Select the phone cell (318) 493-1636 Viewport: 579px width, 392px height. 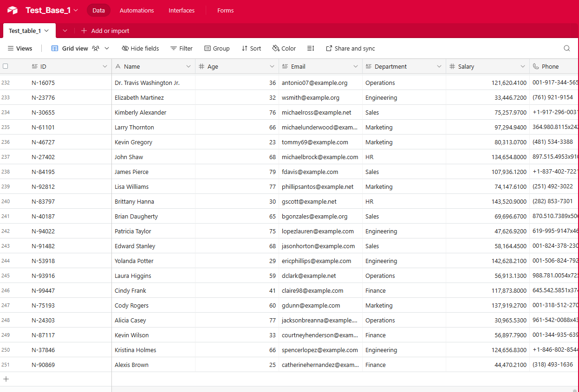click(554, 365)
